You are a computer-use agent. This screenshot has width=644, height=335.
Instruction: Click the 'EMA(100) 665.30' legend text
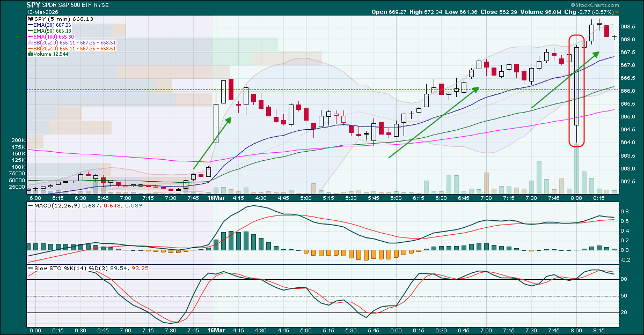tap(55, 36)
